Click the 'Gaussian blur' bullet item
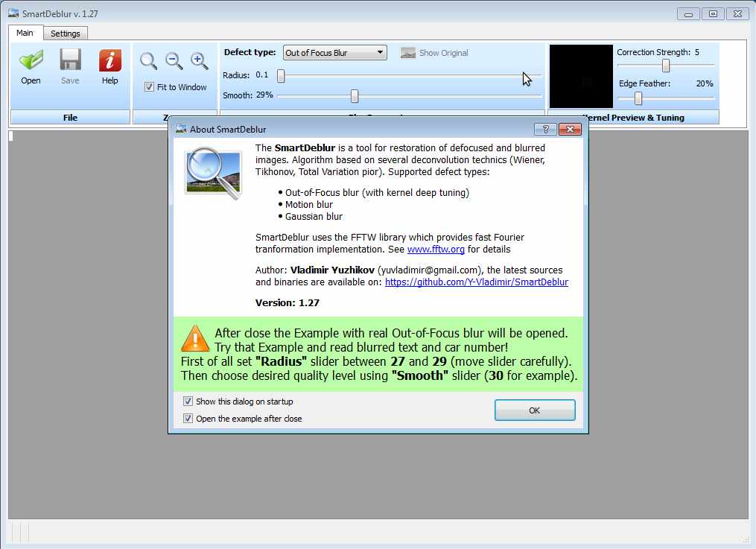756x549 pixels. 314,217
